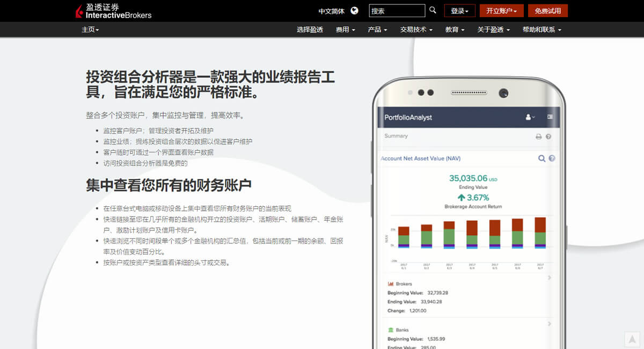Expand the Banks section chevron
The width and height of the screenshot is (644, 349).
[550, 324]
